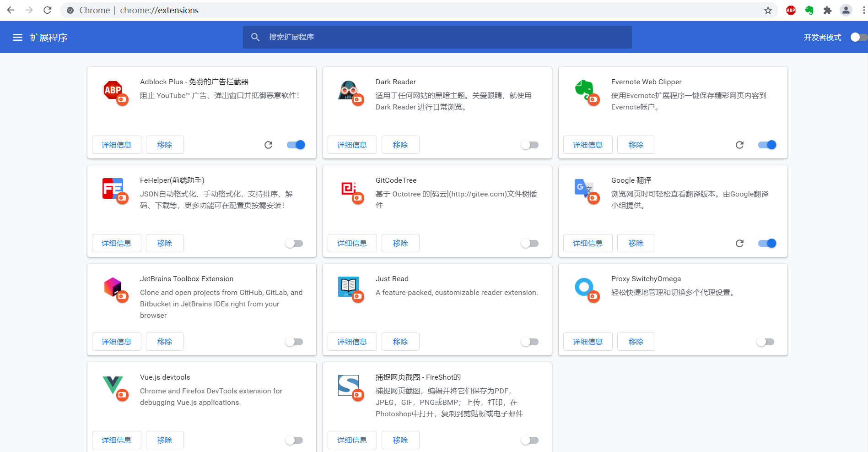Click 移除 to remove Dark Reader
The width and height of the screenshot is (868, 452).
point(400,145)
